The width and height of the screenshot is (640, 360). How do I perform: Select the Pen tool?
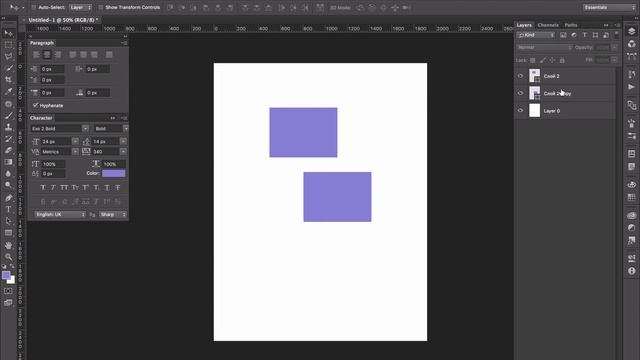9,198
